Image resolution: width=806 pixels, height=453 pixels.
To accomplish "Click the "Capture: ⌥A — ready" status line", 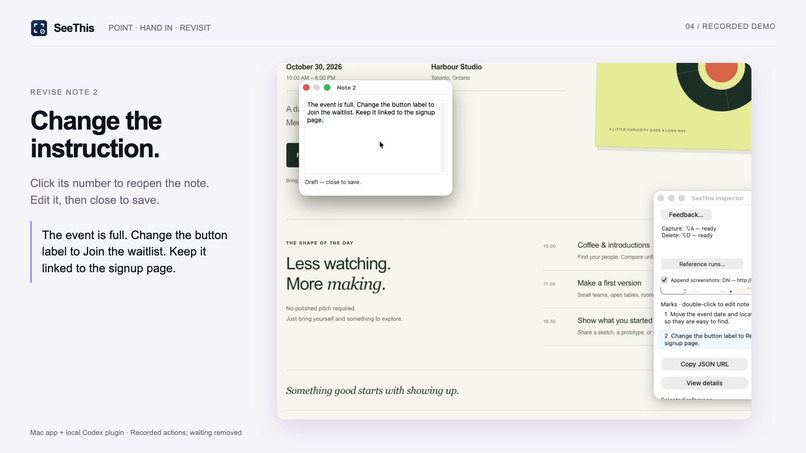I will 688,228.
